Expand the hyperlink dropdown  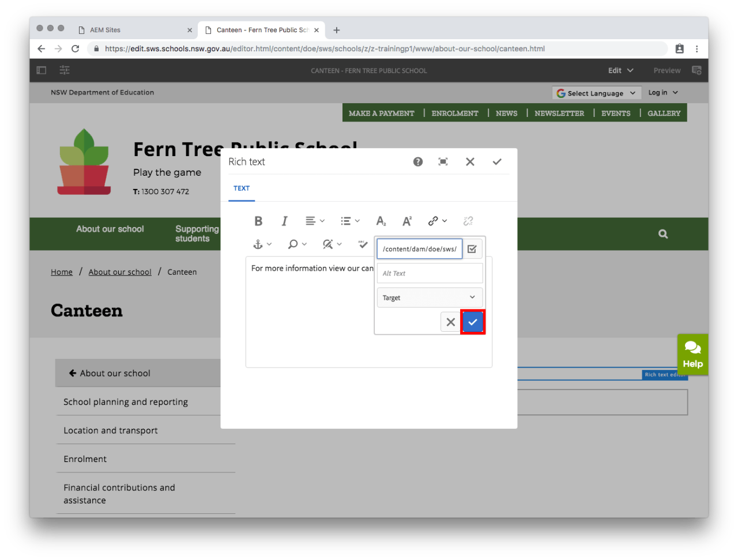coord(438,221)
